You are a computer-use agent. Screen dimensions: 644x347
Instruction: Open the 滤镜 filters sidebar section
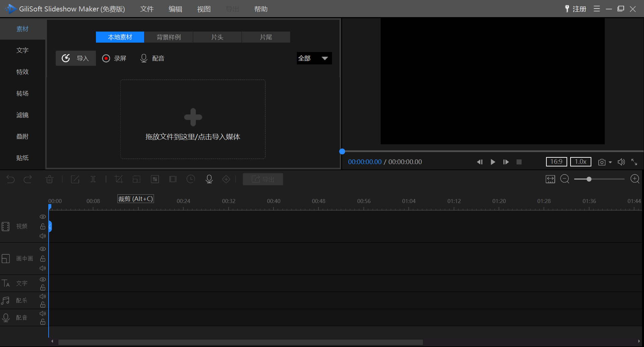(22, 115)
